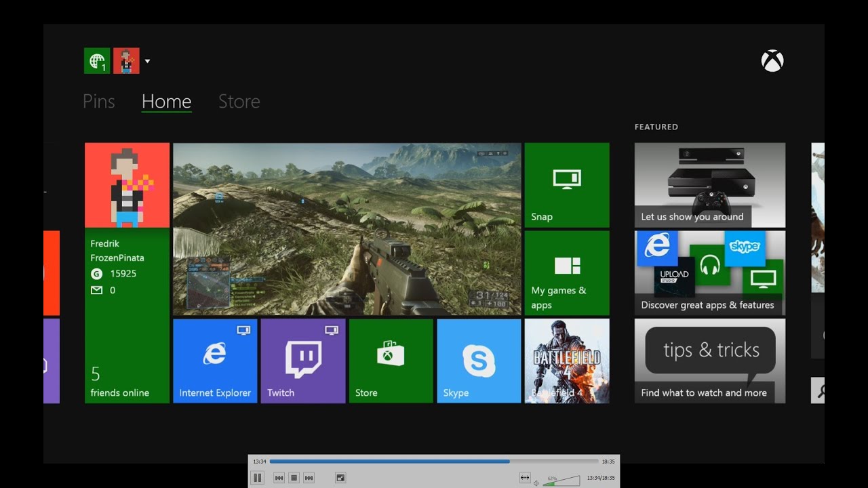Launch the Skype tile
This screenshot has width=868, height=488.
coord(479,361)
